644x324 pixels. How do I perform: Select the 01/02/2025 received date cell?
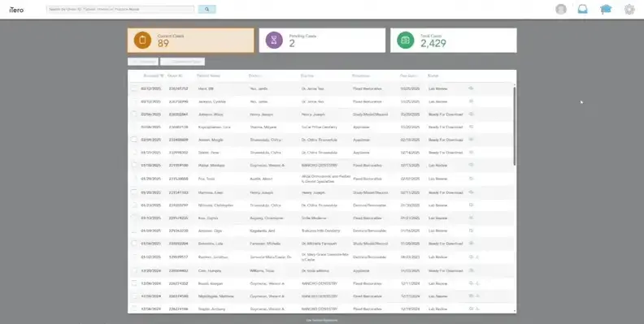point(150,257)
